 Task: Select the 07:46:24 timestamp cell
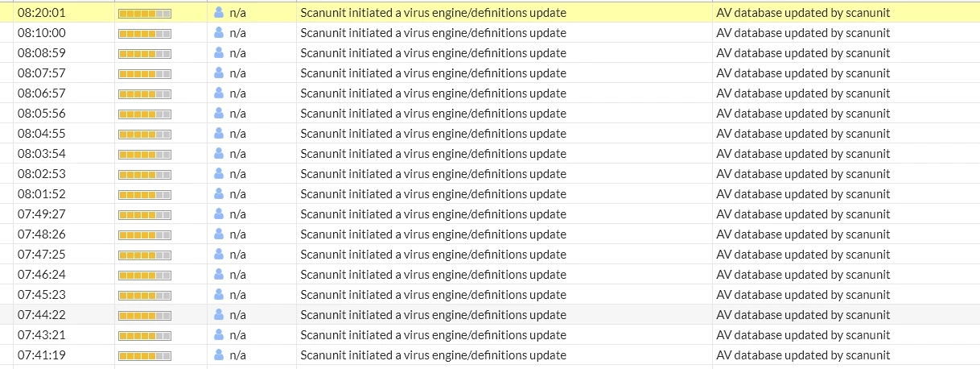(x=64, y=275)
